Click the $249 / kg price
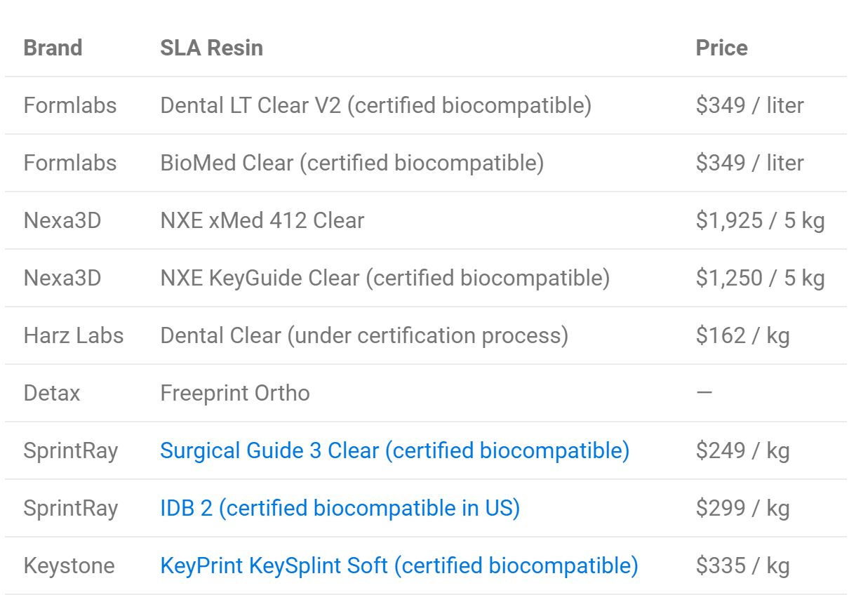Image resolution: width=849 pixels, height=616 pixels. (x=743, y=450)
